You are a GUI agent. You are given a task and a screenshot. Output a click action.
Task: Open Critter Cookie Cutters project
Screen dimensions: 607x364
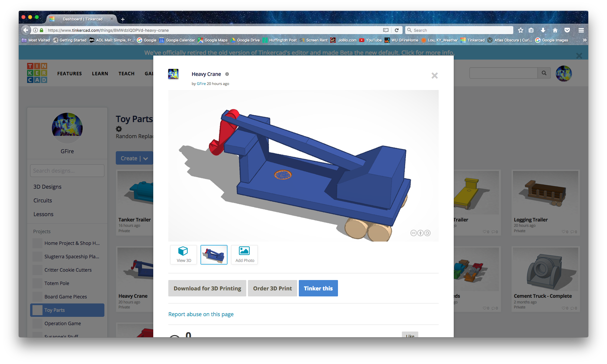click(x=67, y=270)
